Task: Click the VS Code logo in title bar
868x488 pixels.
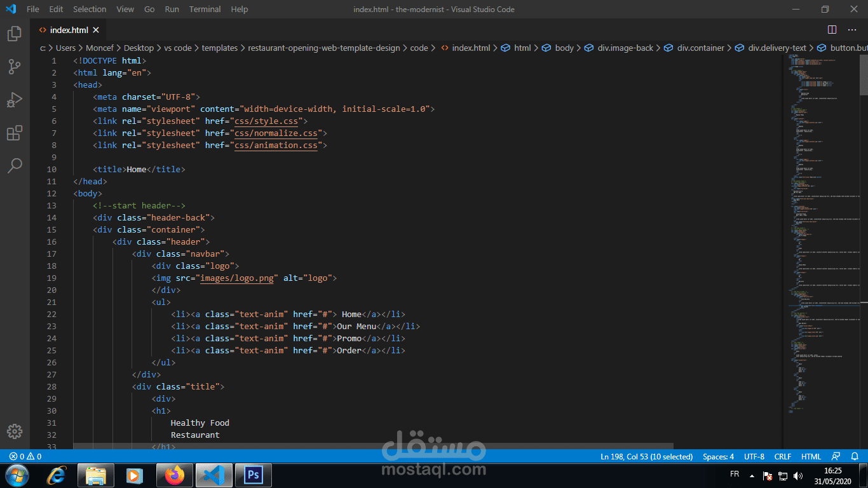Action: tap(10, 9)
